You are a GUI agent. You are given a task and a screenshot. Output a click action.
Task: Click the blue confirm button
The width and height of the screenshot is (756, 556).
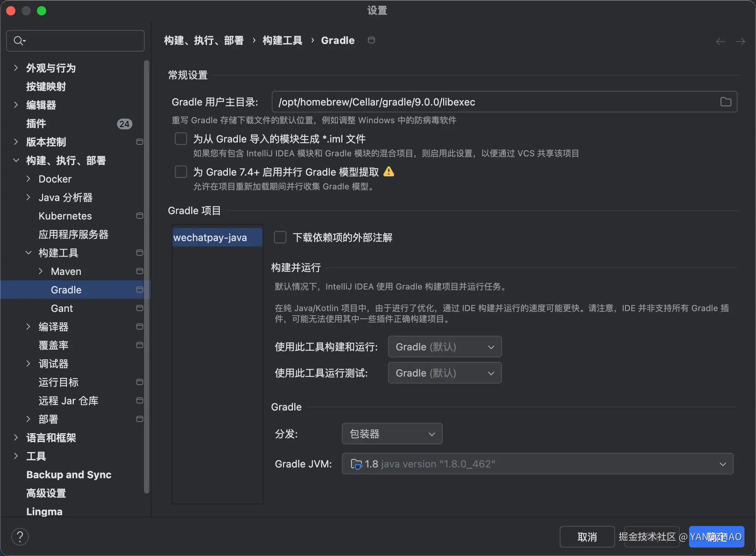(716, 536)
